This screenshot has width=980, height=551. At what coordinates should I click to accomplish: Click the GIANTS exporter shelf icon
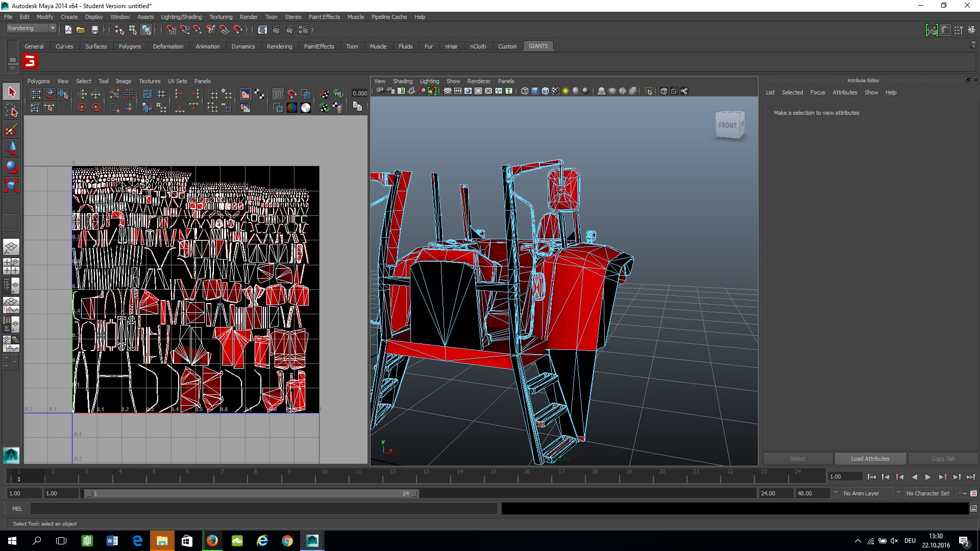pyautogui.click(x=30, y=62)
